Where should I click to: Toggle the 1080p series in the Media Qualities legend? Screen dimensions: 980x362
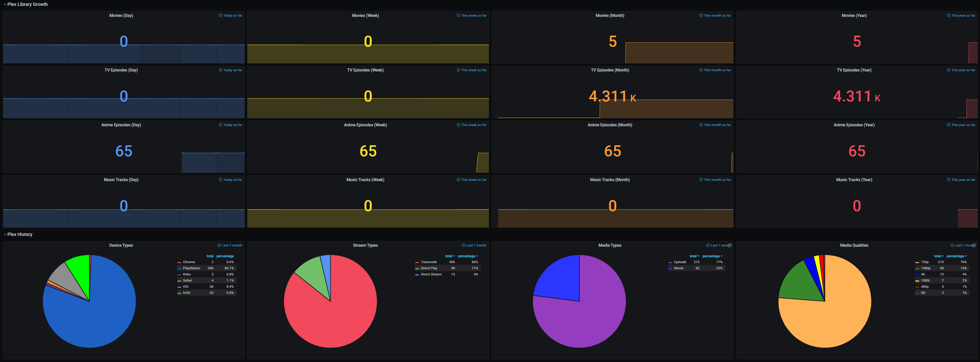pyautogui.click(x=925, y=268)
